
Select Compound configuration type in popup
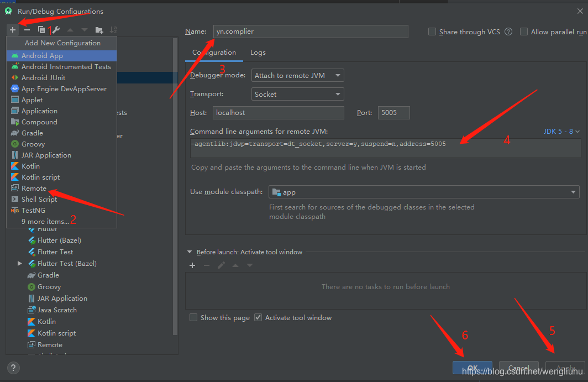[x=61, y=122]
